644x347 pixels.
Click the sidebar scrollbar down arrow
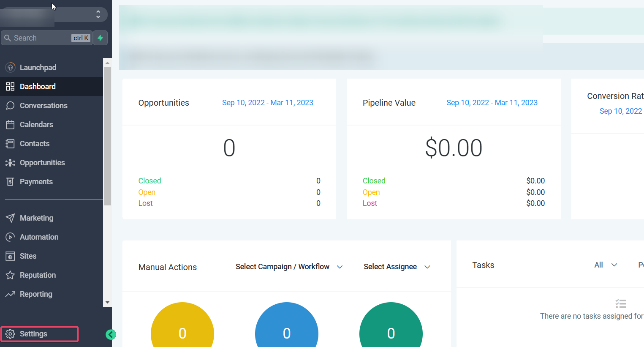pos(107,302)
